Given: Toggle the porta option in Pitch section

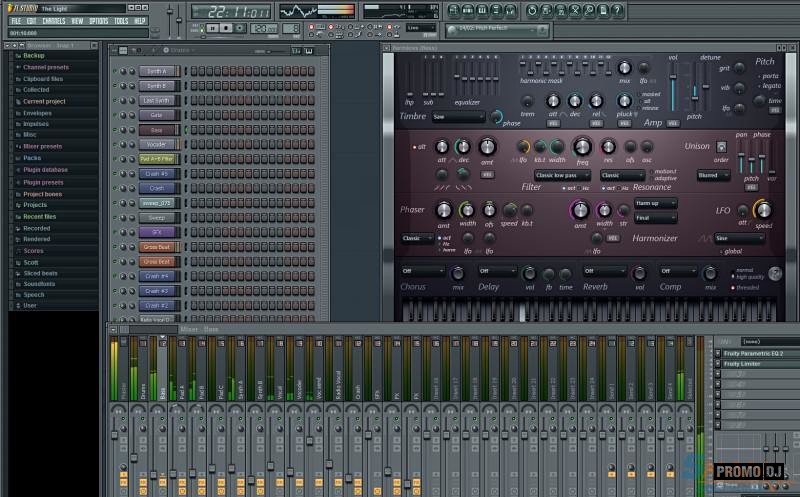Looking at the screenshot, I should [x=768, y=76].
